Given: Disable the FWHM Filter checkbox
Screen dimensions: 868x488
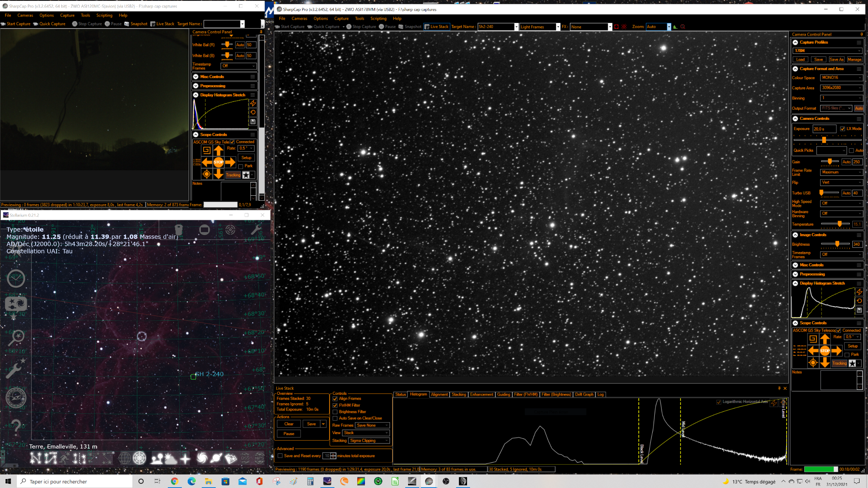Looking at the screenshot, I should (x=335, y=405).
